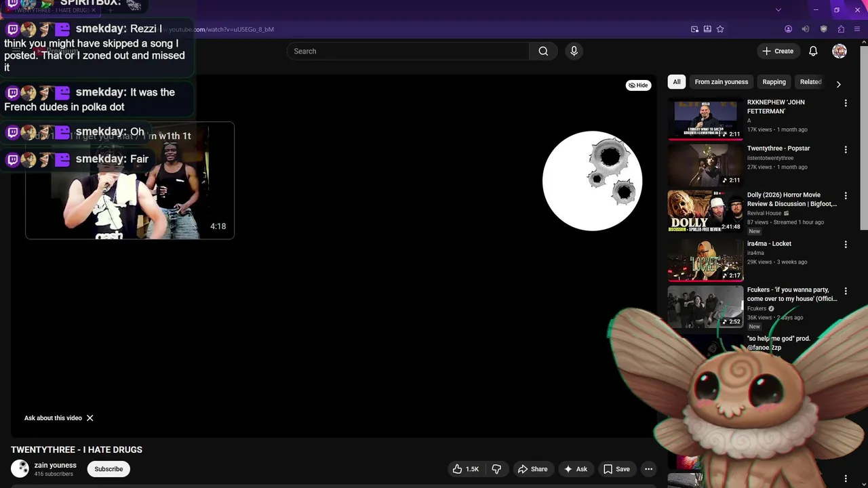Select the 'All' filter chip
The height and width of the screenshot is (488, 868).
coord(677,82)
